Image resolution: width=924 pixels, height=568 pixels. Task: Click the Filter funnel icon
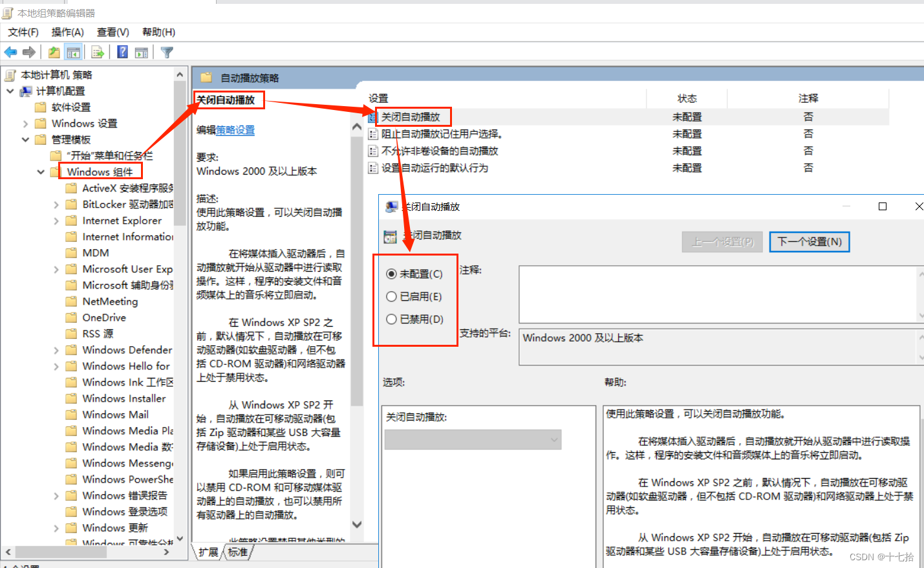click(167, 52)
